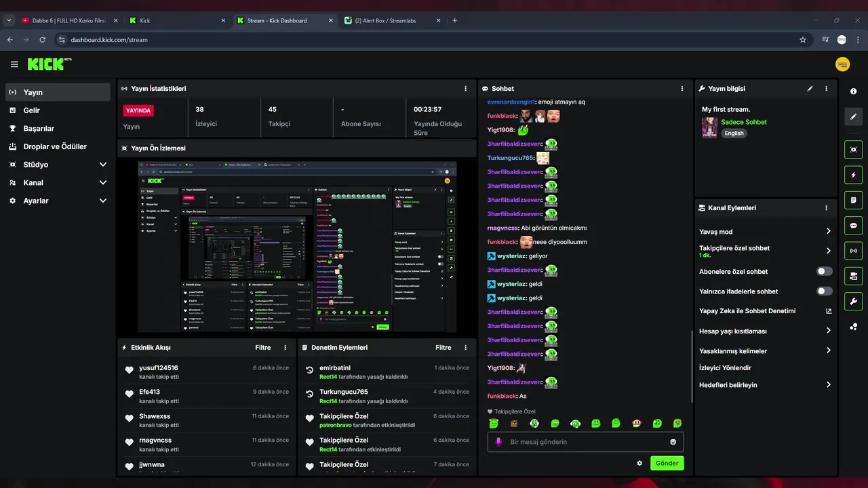
Task: Click the purple microphone icon in chat input
Action: click(498, 442)
